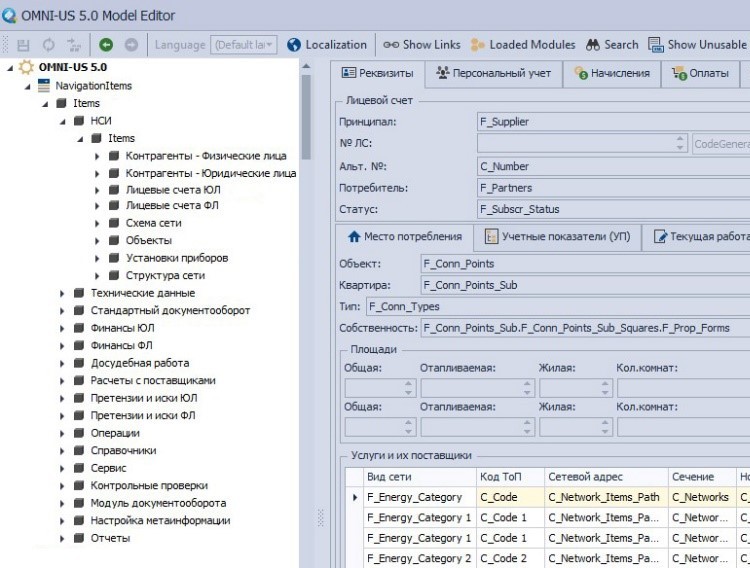Expand the Технические данные node
The image size is (750, 568).
coord(62,293)
